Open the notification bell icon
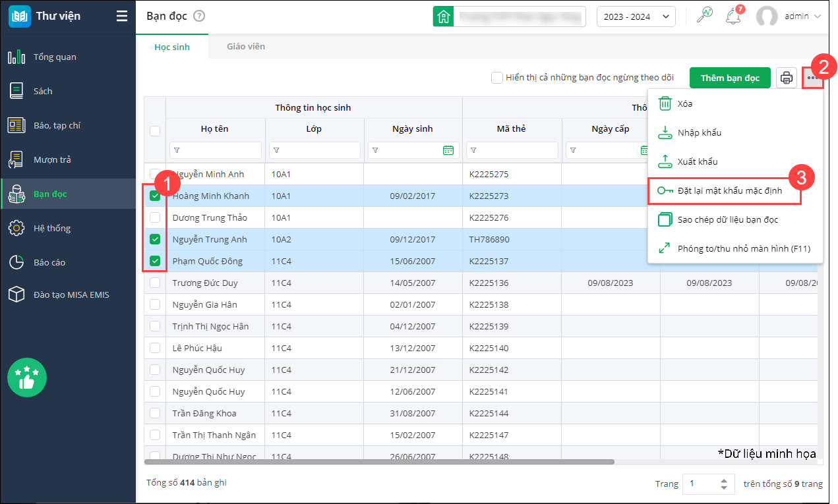The image size is (838, 504). (x=733, y=17)
